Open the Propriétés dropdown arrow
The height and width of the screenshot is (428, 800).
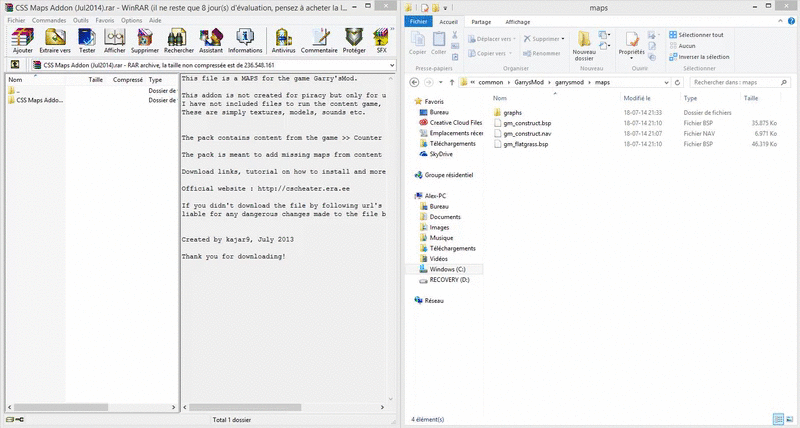click(x=632, y=58)
